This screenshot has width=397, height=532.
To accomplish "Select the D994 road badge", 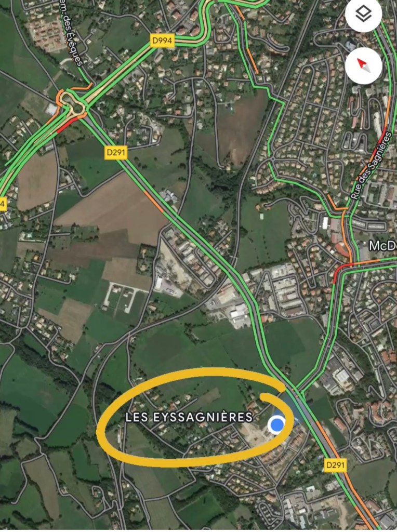I will (x=162, y=41).
